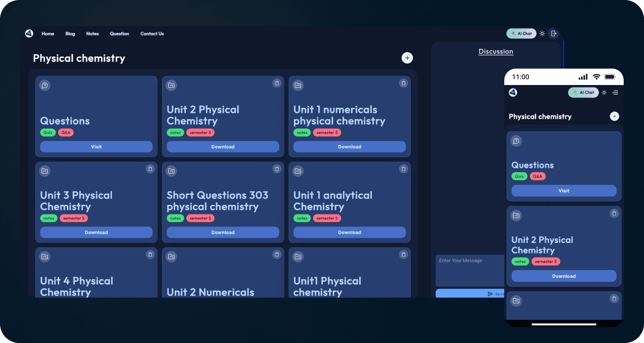Image resolution: width=644 pixels, height=343 pixels.
Task: Click the logout icon in desktop navbar
Action: pyautogui.click(x=554, y=34)
